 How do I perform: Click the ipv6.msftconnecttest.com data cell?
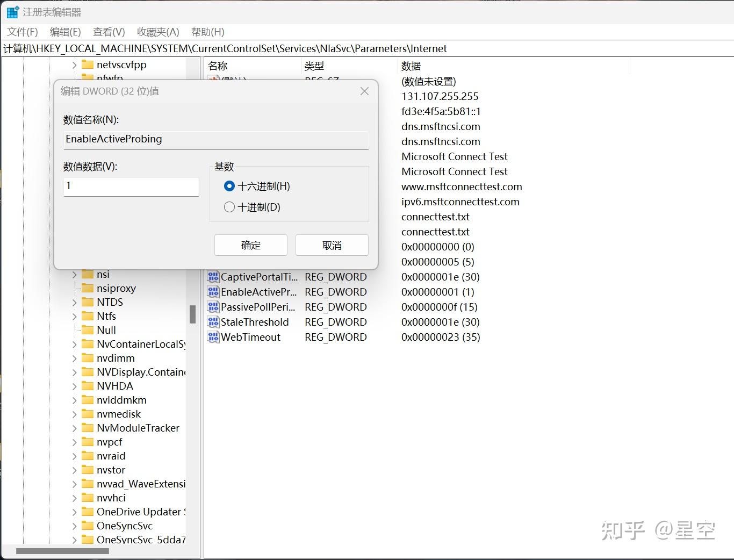[460, 202]
